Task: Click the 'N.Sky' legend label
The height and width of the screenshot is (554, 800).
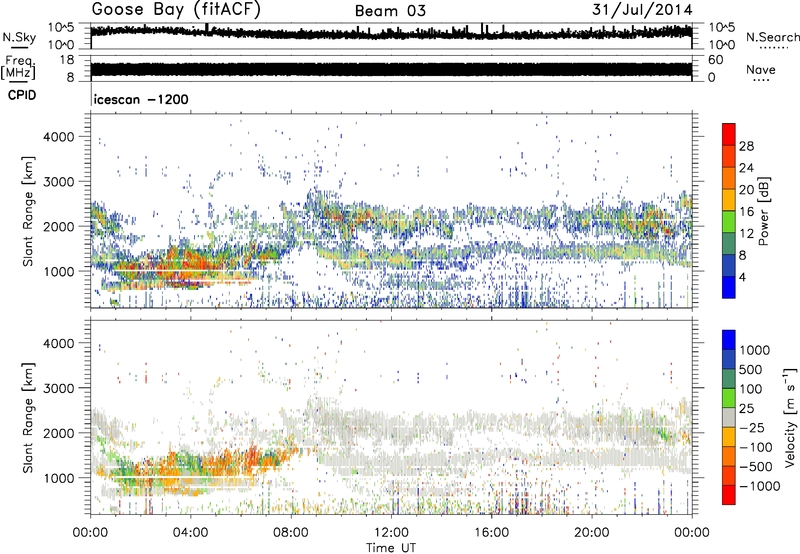Action: 19,37
